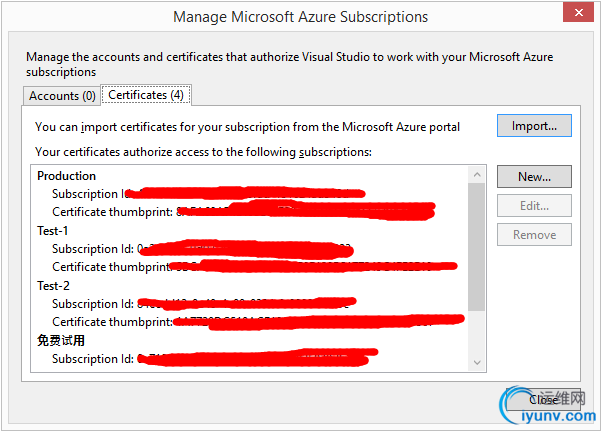Select the Certificates (4) tab

[146, 95]
